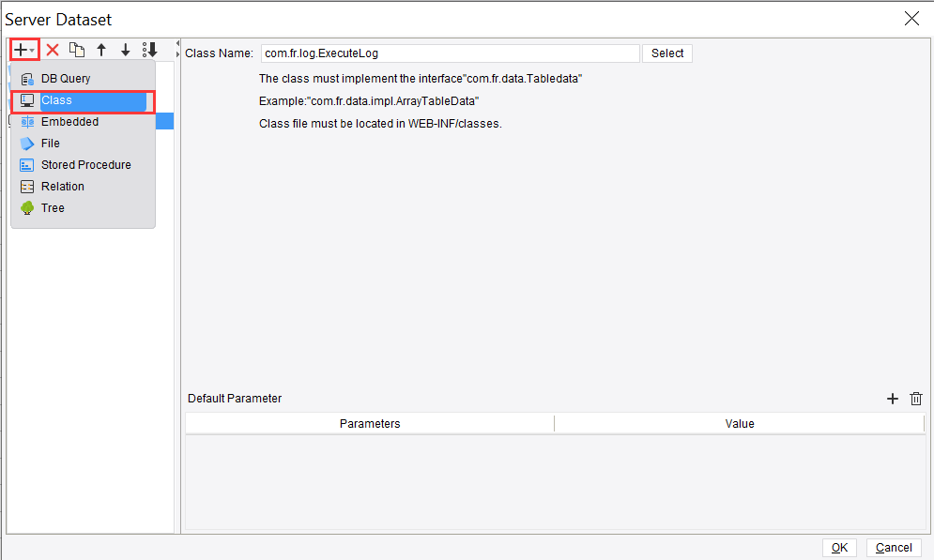Click the Value column header
Image resolution: width=934 pixels, height=560 pixels.
(x=740, y=424)
